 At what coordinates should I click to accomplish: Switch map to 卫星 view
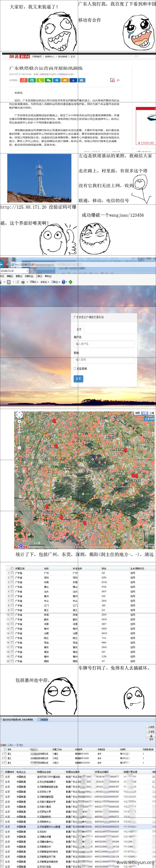click(x=144, y=413)
